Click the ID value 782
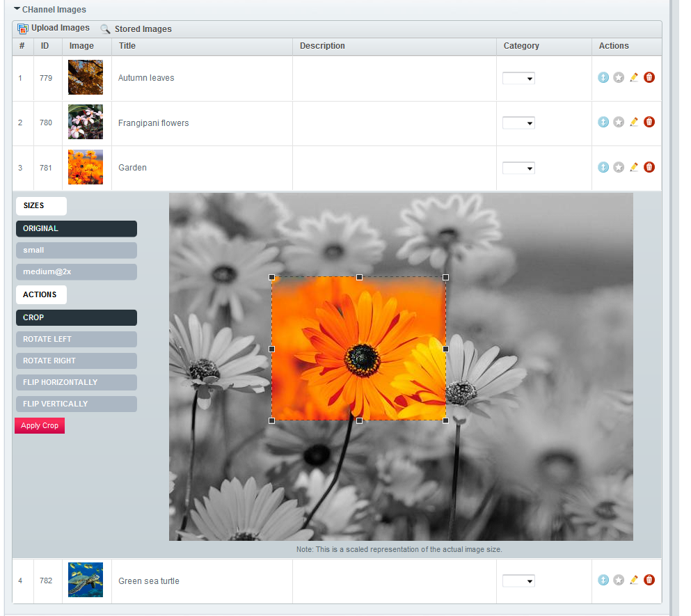The width and height of the screenshot is (691, 616). tap(46, 581)
